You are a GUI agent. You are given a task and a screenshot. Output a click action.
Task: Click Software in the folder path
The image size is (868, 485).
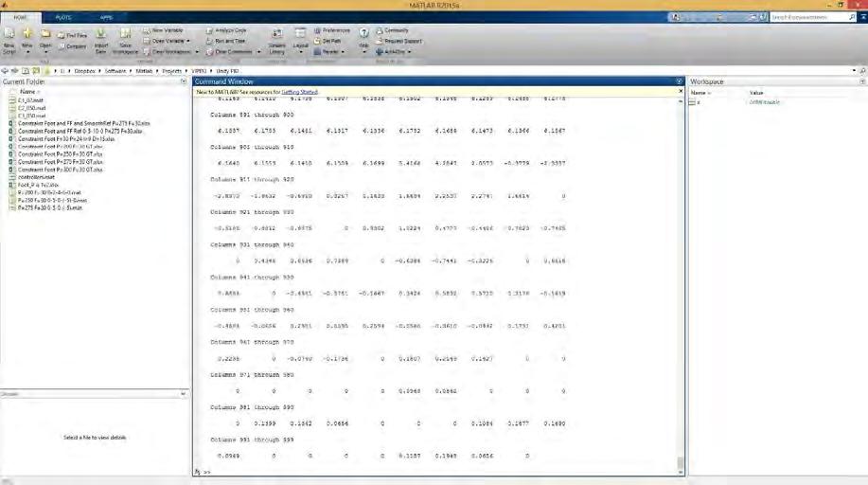115,71
